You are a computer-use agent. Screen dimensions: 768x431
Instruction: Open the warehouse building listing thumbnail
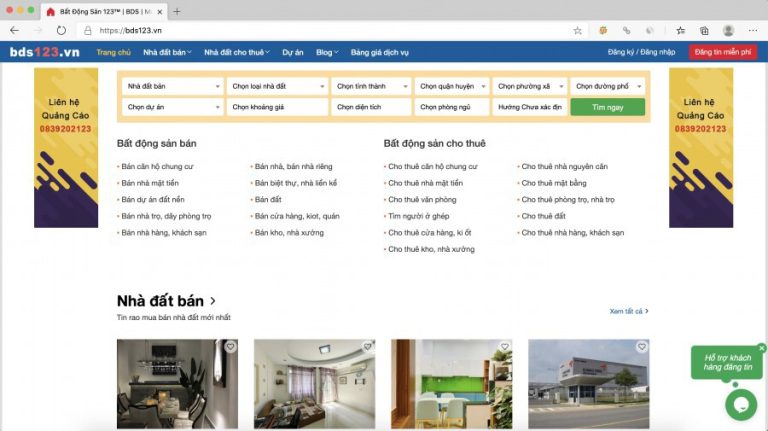pyautogui.click(x=589, y=384)
